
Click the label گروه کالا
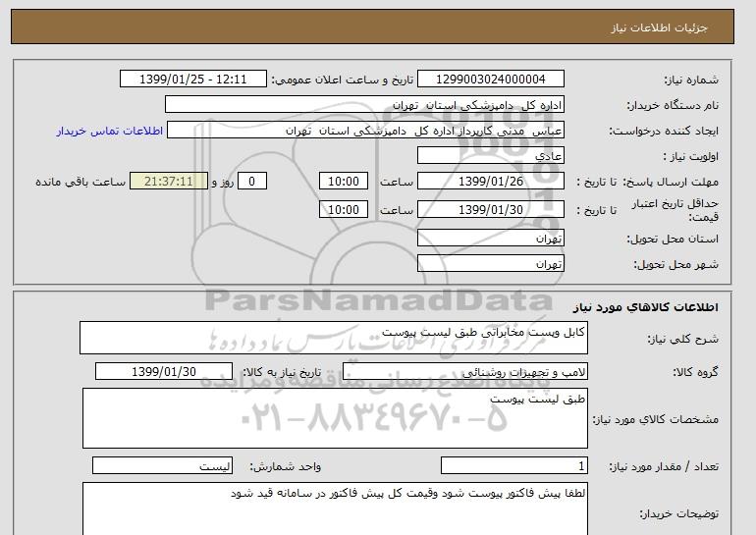click(696, 372)
